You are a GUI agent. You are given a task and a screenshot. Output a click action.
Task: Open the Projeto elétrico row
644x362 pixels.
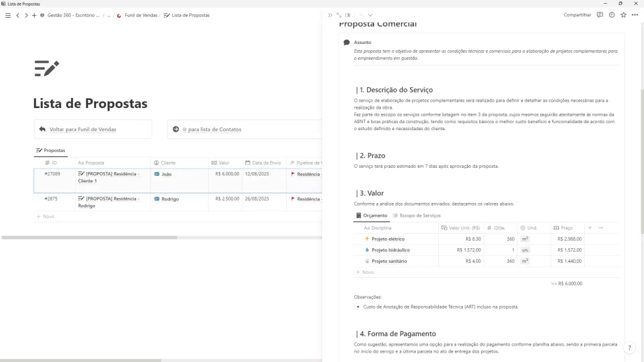[387, 239]
